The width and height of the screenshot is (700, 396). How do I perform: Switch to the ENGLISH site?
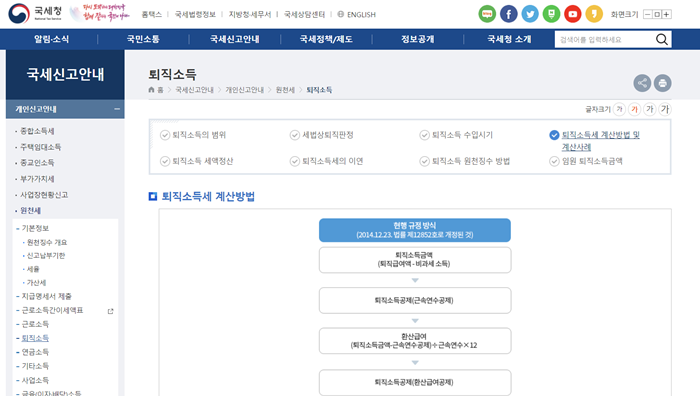pos(362,14)
